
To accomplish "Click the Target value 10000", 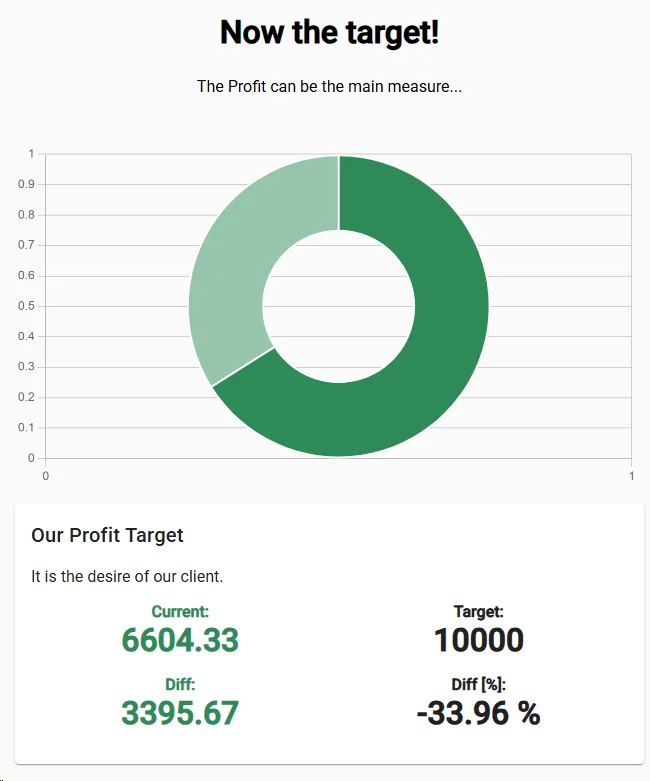I will [479, 640].
